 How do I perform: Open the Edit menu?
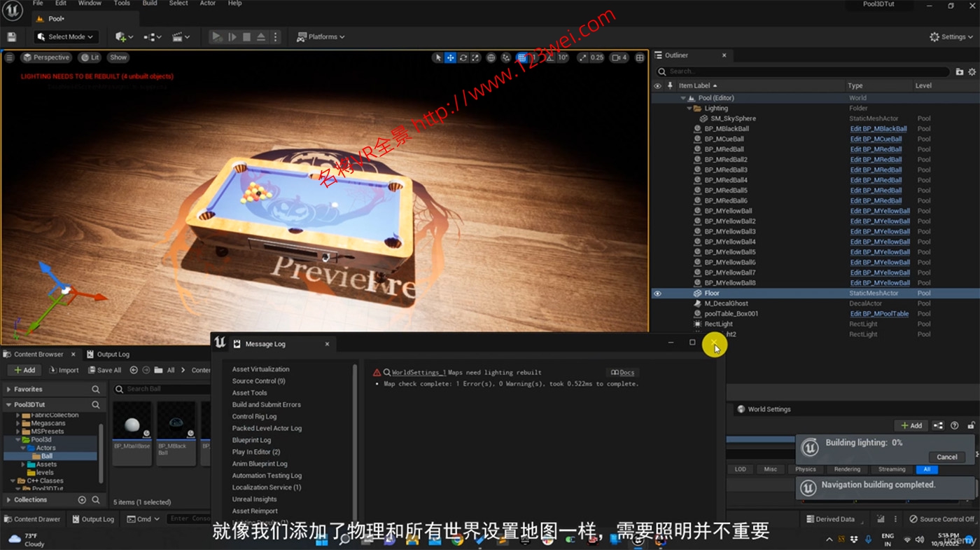click(60, 4)
